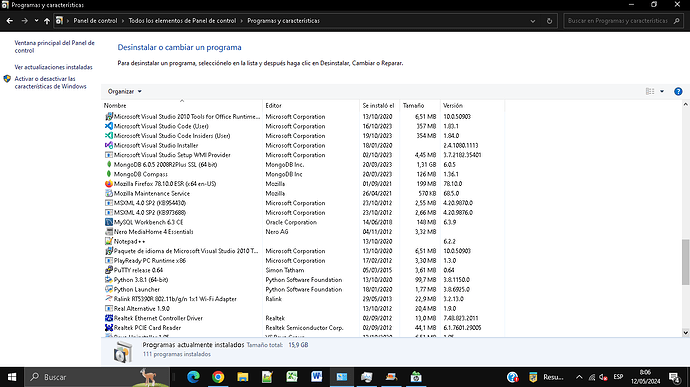Select the Visual Studio 2010 Tools for Office Runtime icon
Viewport: 690px width, 387px height.
click(x=109, y=116)
